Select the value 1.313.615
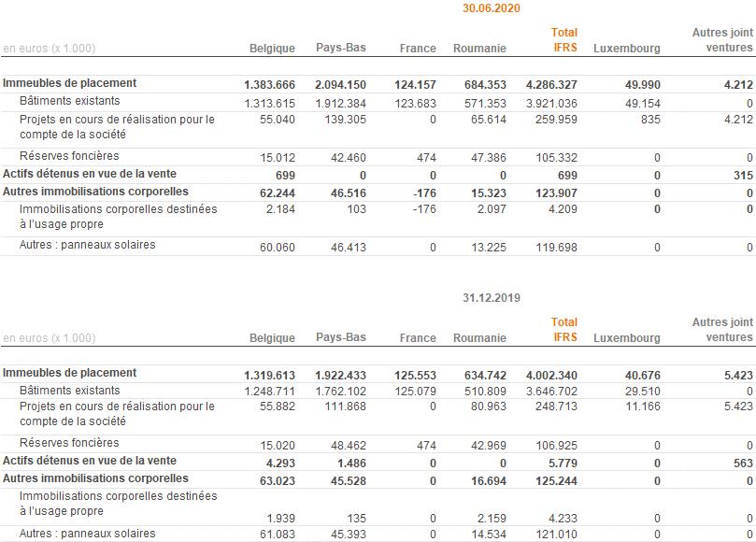 (269, 104)
